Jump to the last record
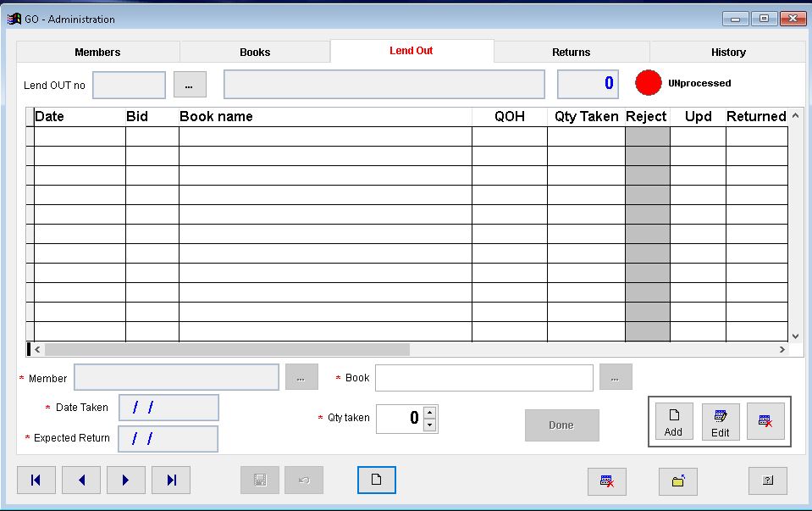The width and height of the screenshot is (812, 511). 171,480
